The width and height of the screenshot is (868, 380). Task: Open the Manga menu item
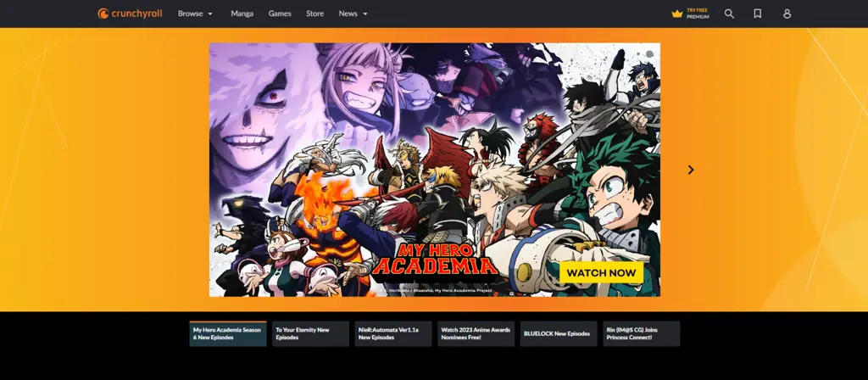(242, 14)
